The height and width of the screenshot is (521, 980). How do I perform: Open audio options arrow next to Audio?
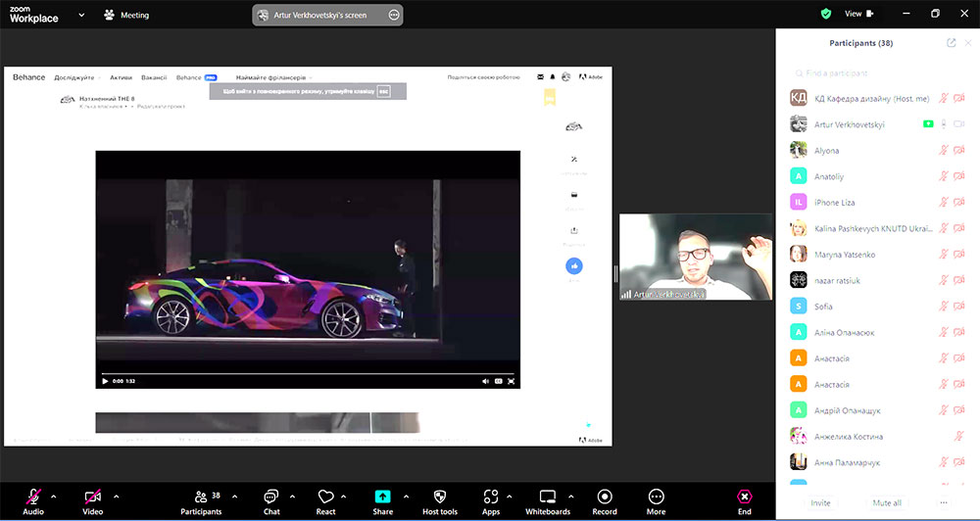[x=53, y=497]
